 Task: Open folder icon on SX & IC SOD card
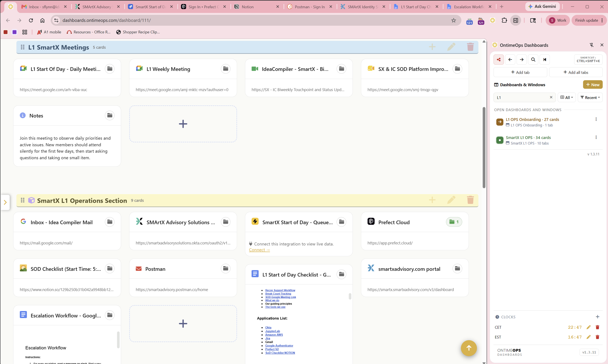[x=457, y=69]
